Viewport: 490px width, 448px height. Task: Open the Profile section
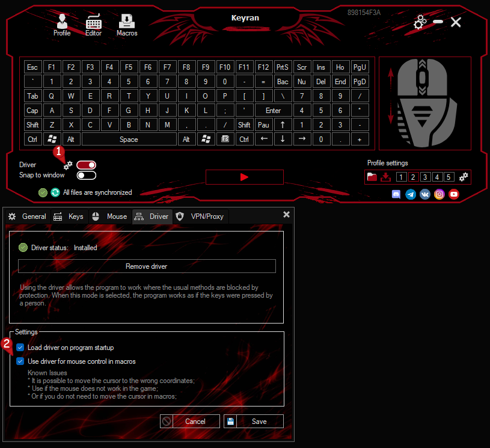62,25
